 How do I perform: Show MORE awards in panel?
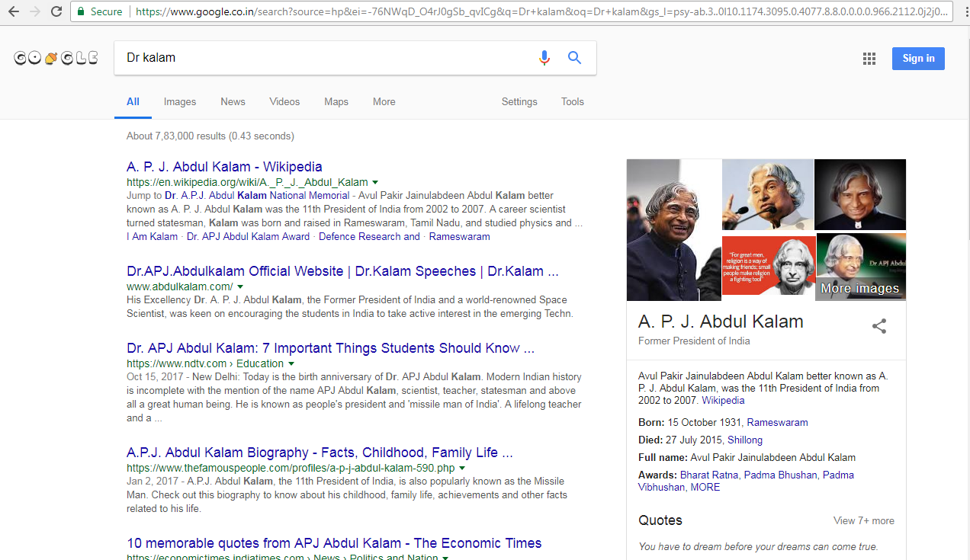tap(705, 488)
